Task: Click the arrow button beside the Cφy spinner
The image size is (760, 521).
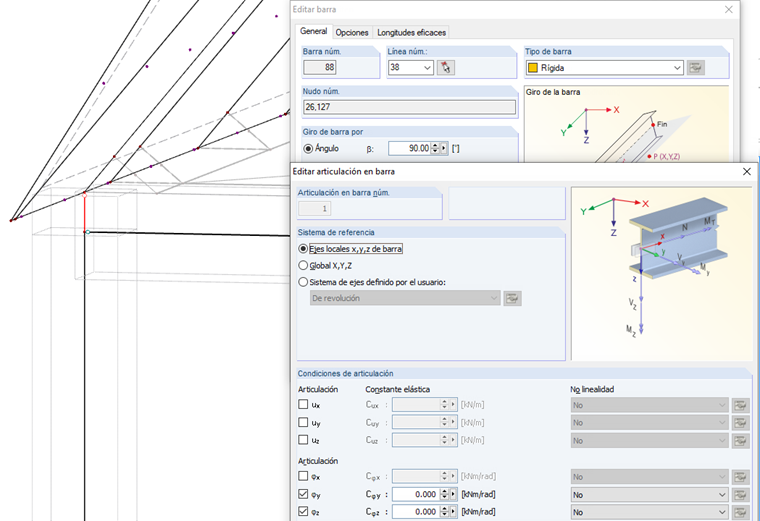Action: pyautogui.click(x=453, y=494)
